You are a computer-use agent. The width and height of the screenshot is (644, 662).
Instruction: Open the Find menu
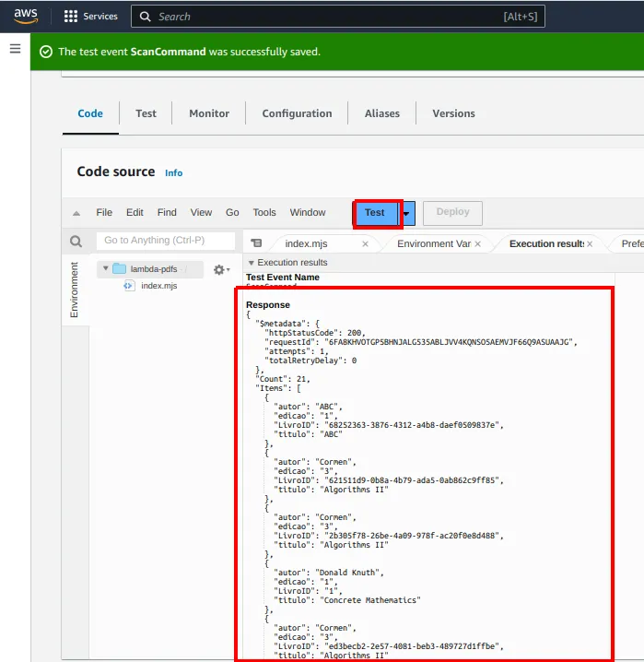click(167, 212)
